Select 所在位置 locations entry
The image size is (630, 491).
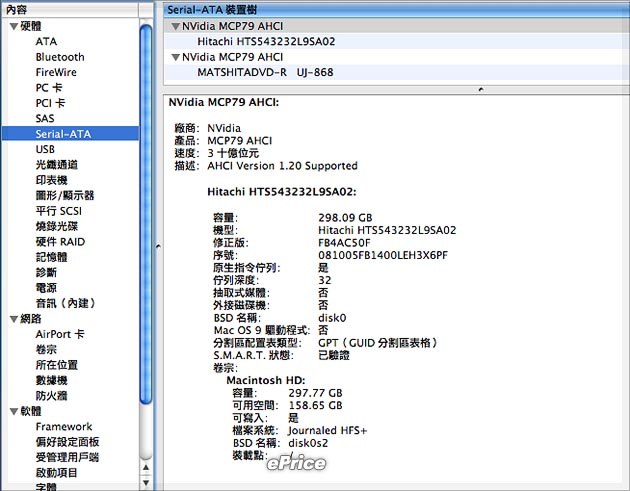coord(57,365)
